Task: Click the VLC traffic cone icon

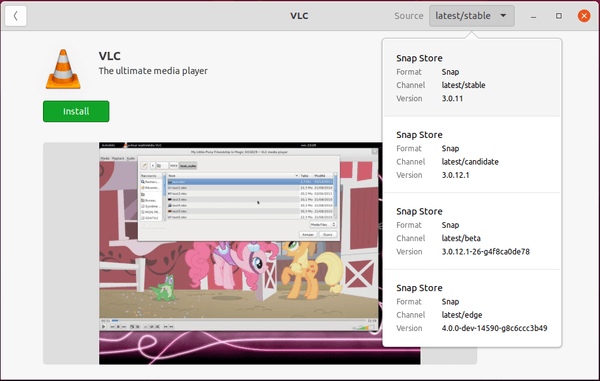Action: [63, 69]
